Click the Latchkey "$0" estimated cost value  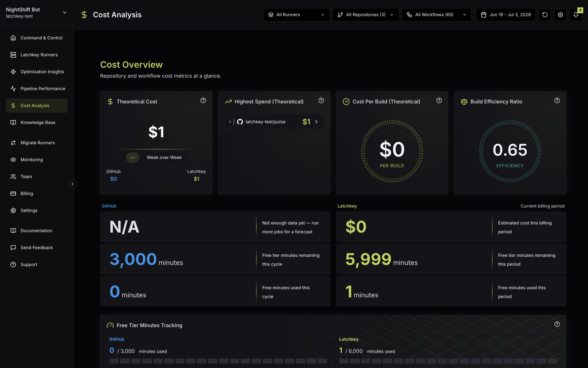[x=356, y=227]
